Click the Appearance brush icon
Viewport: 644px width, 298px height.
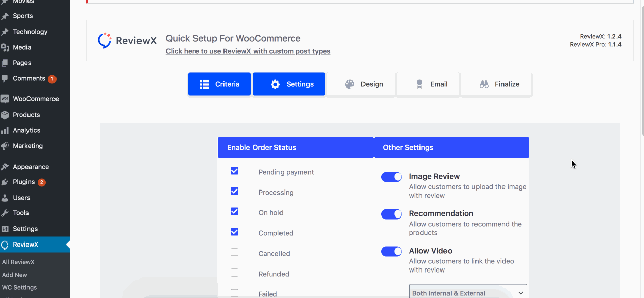[5, 167]
